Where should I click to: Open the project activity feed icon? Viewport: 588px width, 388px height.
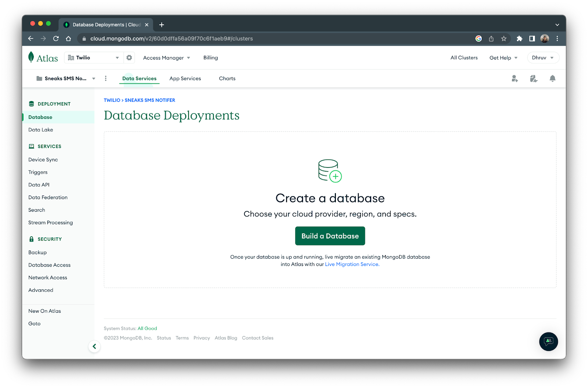(x=534, y=79)
